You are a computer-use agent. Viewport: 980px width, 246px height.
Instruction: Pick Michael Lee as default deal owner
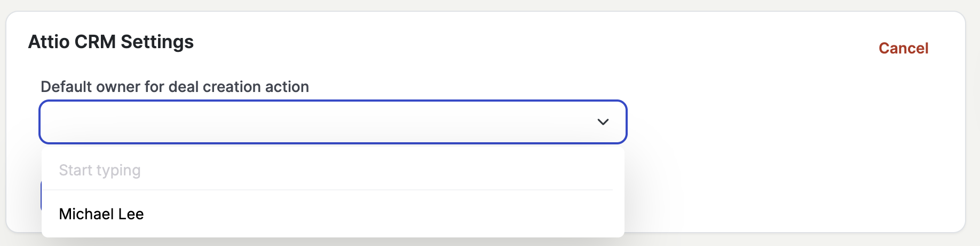click(x=101, y=214)
